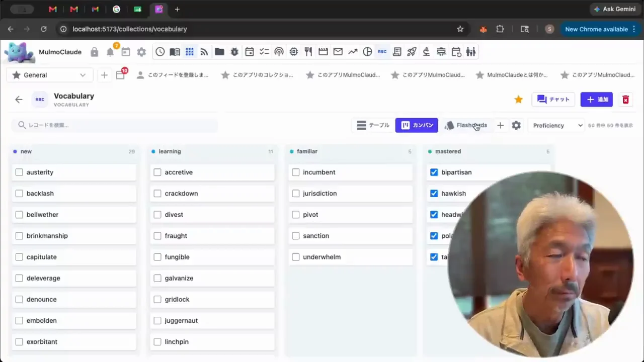The image size is (644, 362).
Task: Tick the incumbent checkbox
Action: coord(296,172)
